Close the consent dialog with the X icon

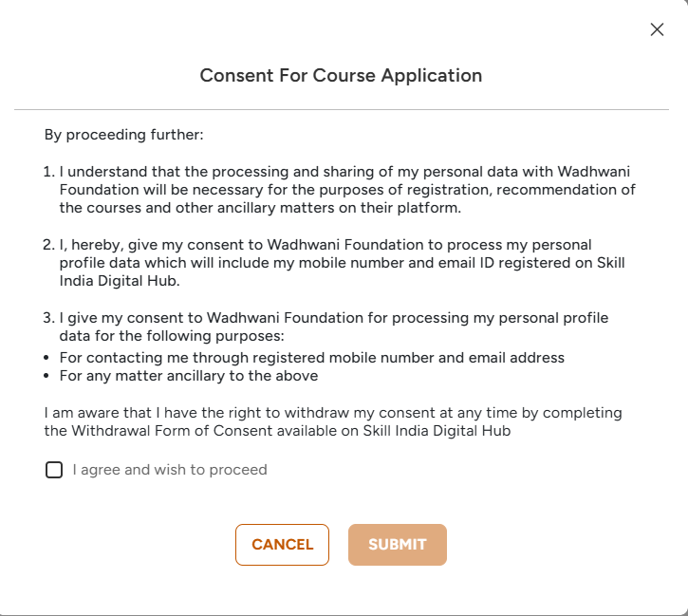point(657,29)
